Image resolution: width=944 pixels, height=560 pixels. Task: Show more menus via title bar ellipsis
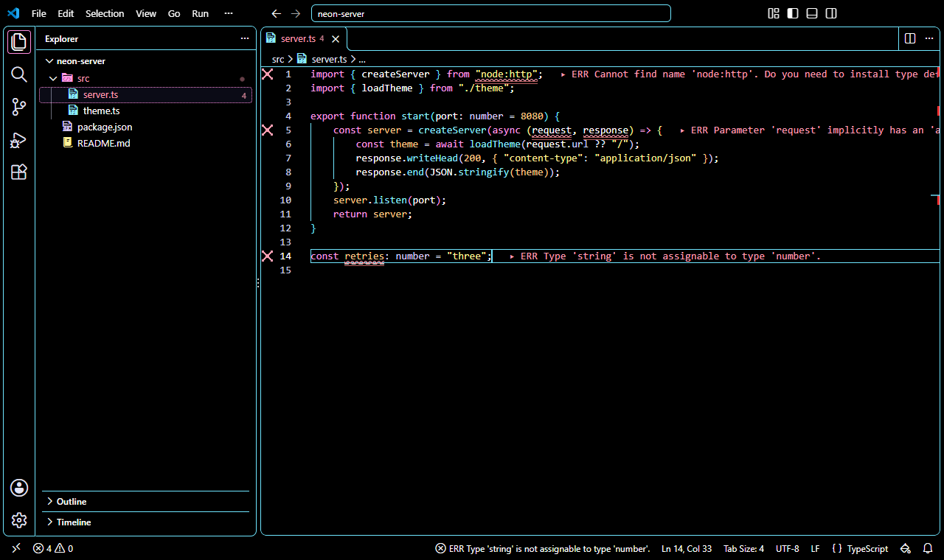(x=229, y=13)
